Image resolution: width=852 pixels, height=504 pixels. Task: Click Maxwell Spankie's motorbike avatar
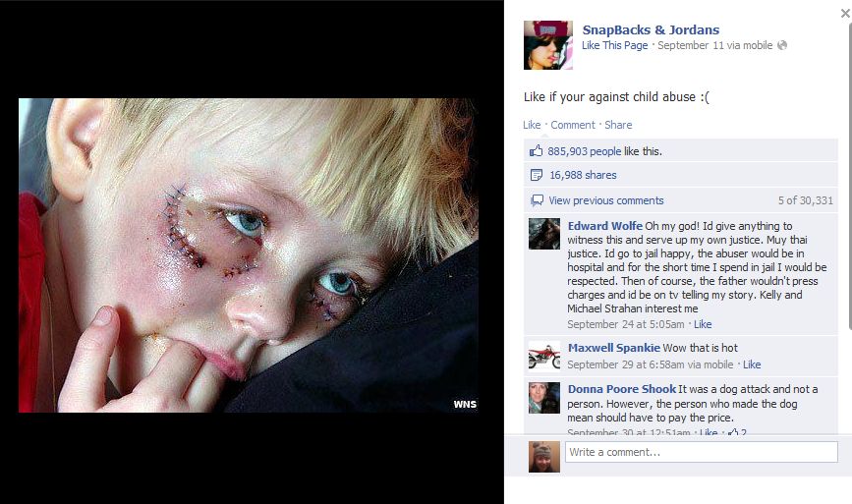[543, 356]
